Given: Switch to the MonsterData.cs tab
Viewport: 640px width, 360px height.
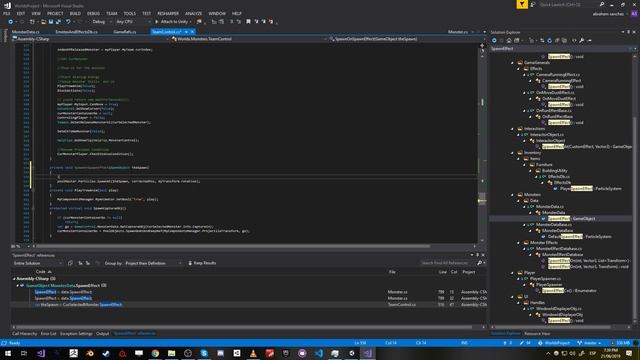Looking at the screenshot, I should point(26,32).
